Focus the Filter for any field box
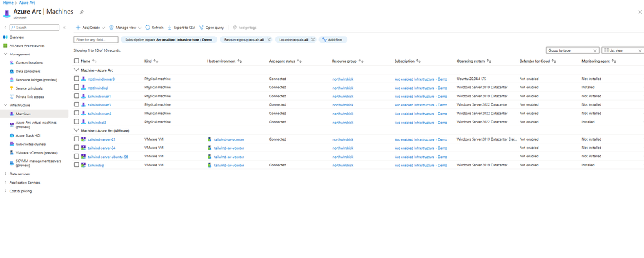This screenshot has height=258, width=644. tap(96, 39)
